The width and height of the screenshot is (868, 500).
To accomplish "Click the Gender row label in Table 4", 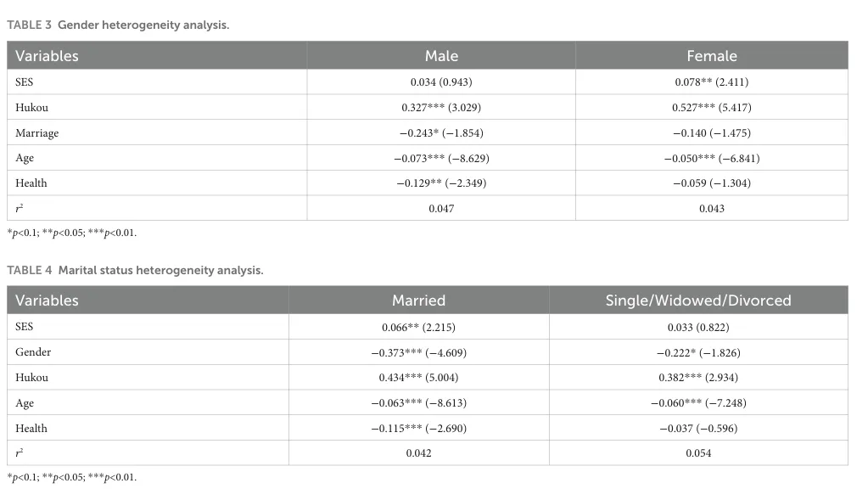I will click(33, 352).
